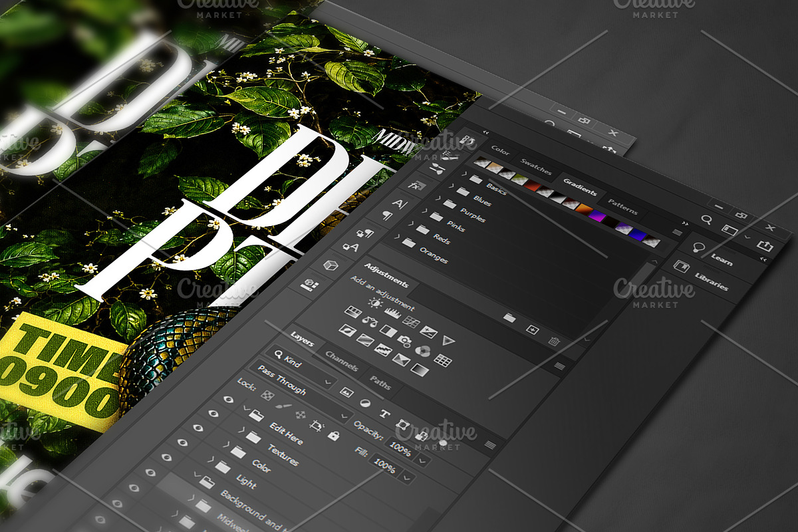Viewport: 798px width, 532px height.
Task: Open the Fill dropdown arrow
Action: click(x=408, y=478)
